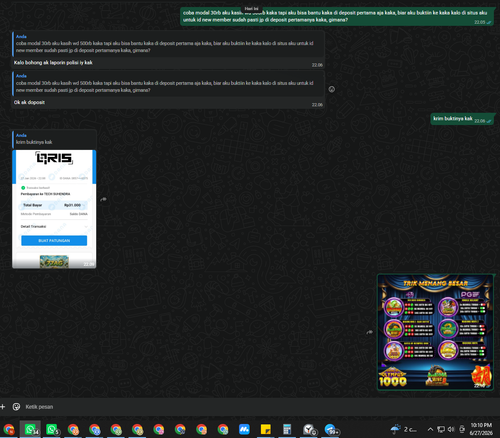Forward the Trik Menang Besar image

pos(369,332)
